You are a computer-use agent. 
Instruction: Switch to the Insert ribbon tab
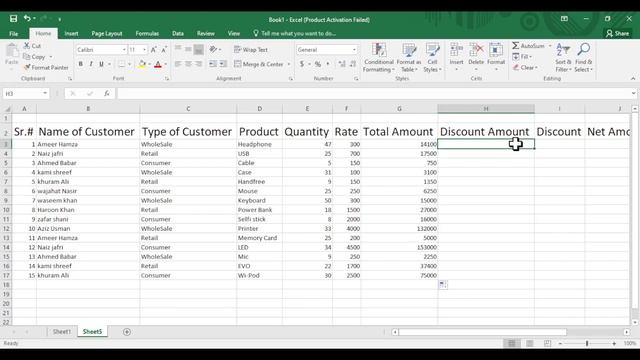click(x=71, y=33)
